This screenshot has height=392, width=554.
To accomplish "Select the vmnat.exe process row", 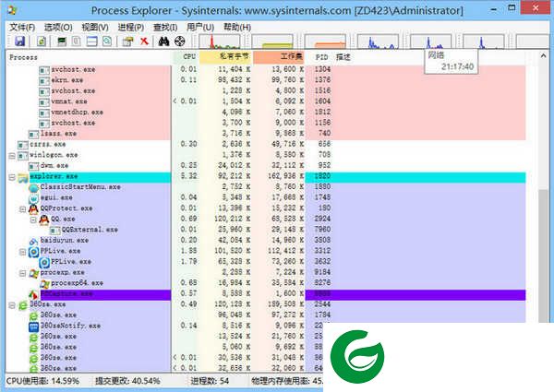I will point(266,101).
